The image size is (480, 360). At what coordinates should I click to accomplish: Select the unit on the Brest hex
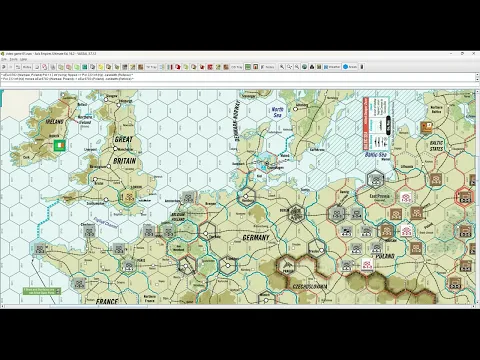[x=40, y=248]
